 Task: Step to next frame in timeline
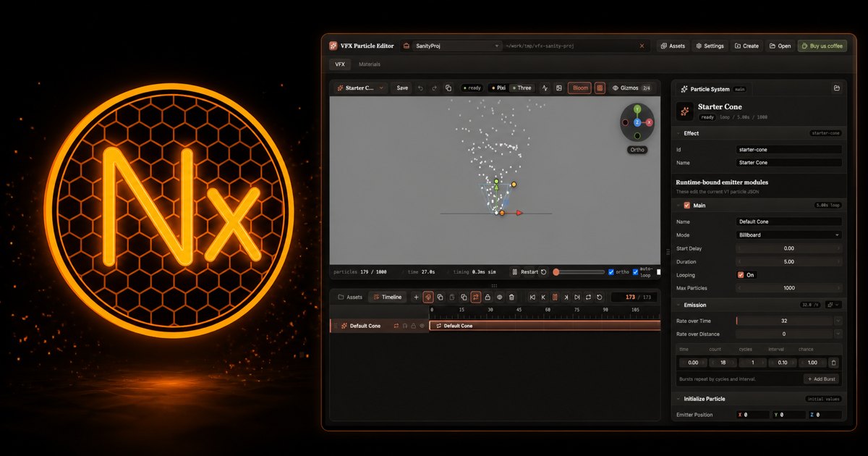pyautogui.click(x=566, y=297)
